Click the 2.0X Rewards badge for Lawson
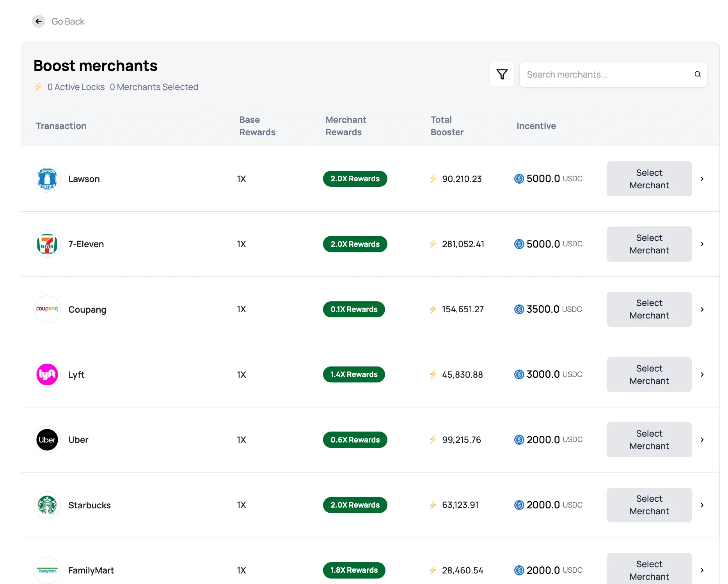 [x=355, y=179]
